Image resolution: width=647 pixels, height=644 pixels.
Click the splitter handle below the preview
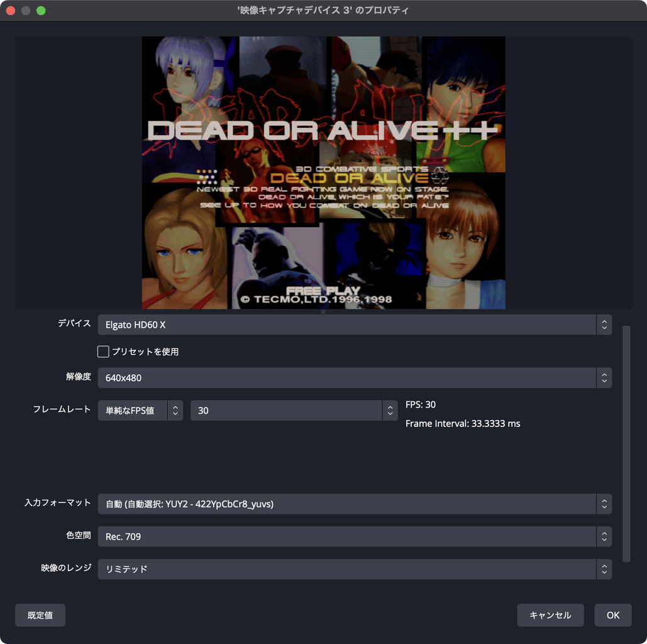[323, 312]
